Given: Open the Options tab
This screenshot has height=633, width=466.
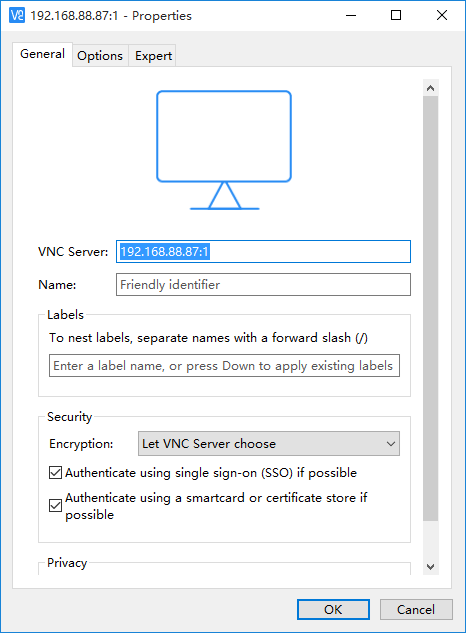Looking at the screenshot, I should tap(100, 56).
